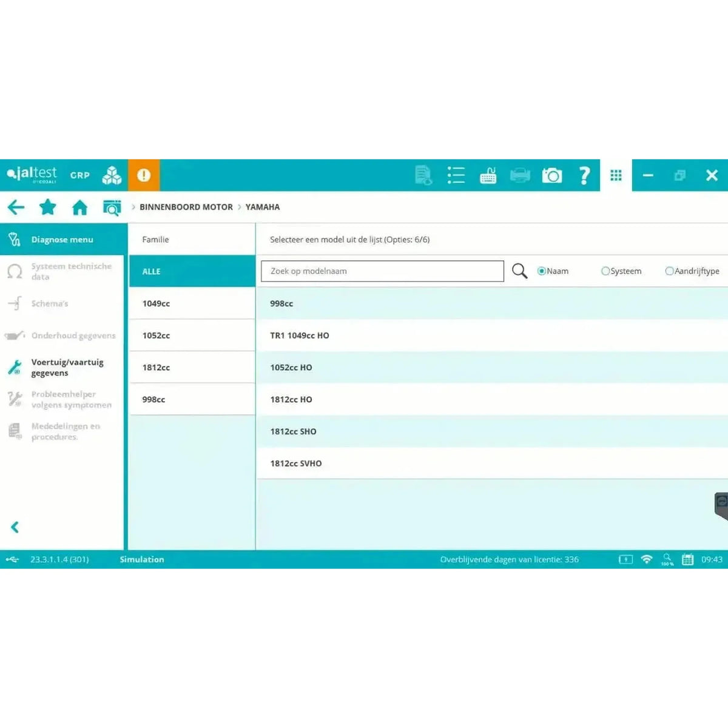
Task: Click the stacked cubes modules icon
Action: point(112,175)
